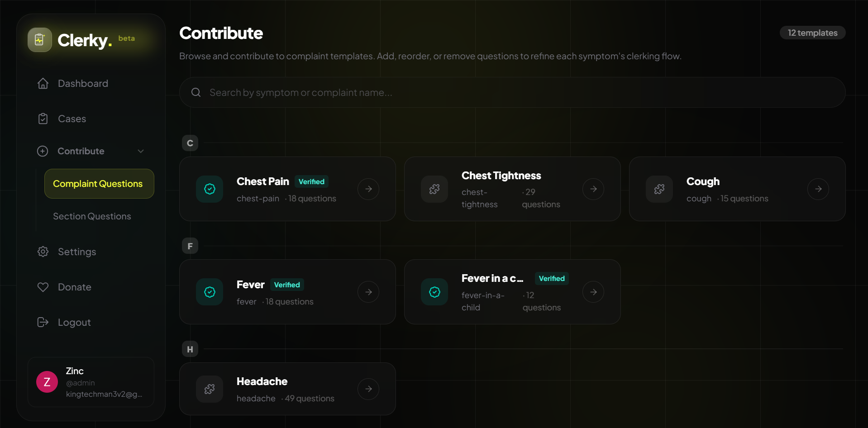This screenshot has width=868, height=428.
Task: Go to Cases in the sidebar
Action: [x=72, y=119]
